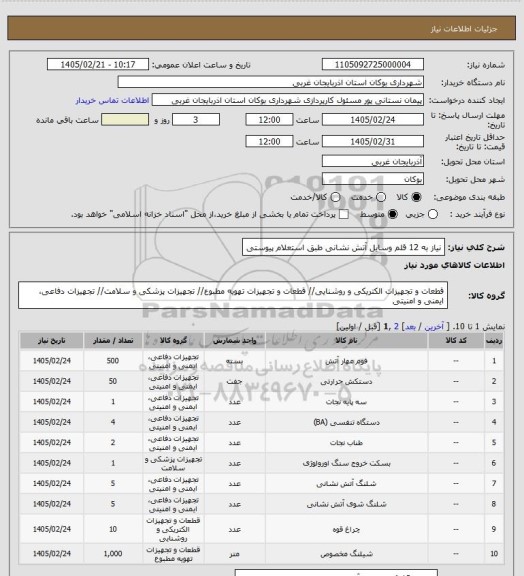This screenshot has height=576, width=524.
Task: Click the remaining days field showing 3
Action: tap(196, 120)
